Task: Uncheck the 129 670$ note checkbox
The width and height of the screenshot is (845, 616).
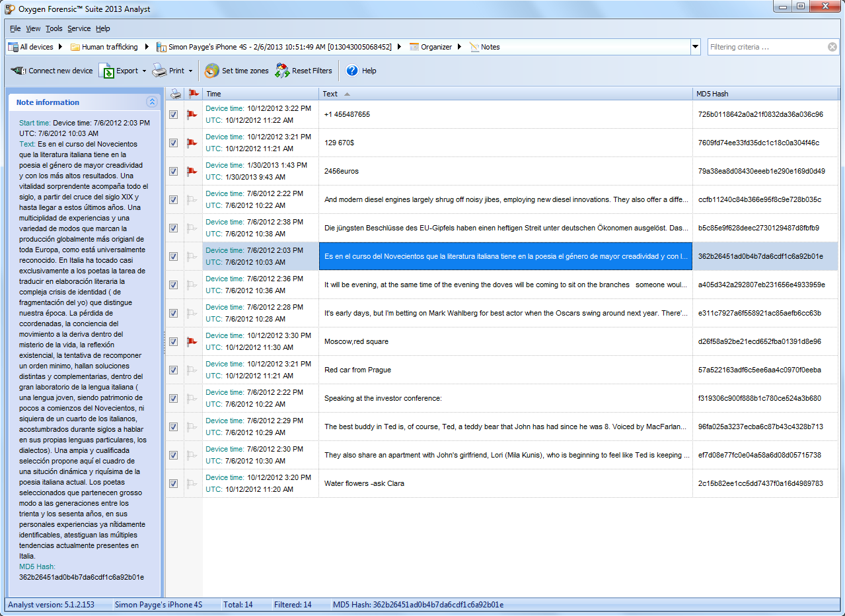Action: [174, 143]
